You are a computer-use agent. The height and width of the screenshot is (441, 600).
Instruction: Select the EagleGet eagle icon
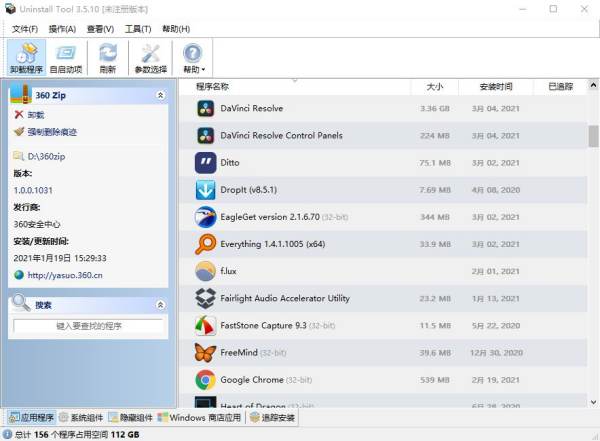pyautogui.click(x=205, y=217)
